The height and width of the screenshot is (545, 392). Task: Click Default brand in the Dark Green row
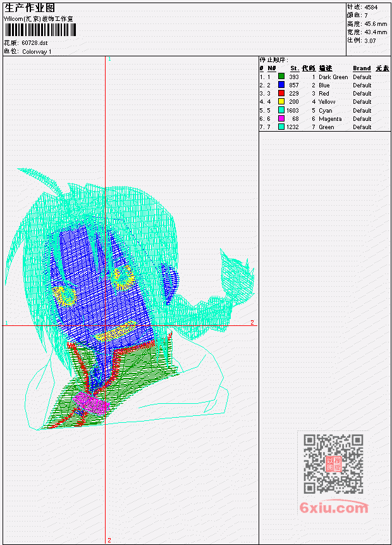362,77
